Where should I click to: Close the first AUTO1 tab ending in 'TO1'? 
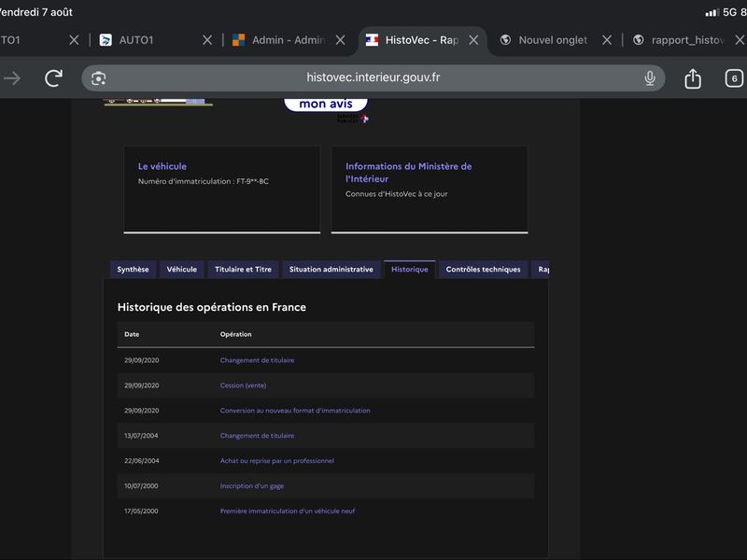74,40
